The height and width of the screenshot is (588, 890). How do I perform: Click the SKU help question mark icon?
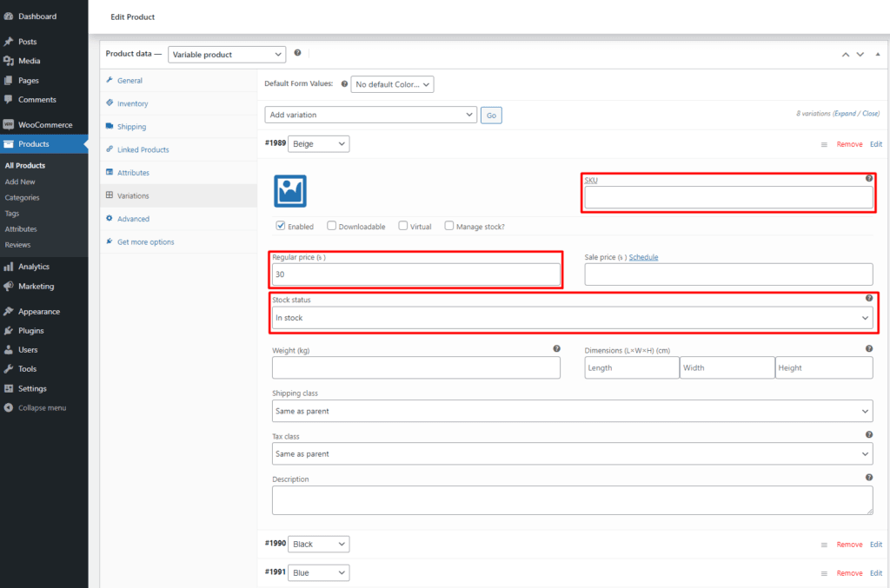[x=868, y=178]
